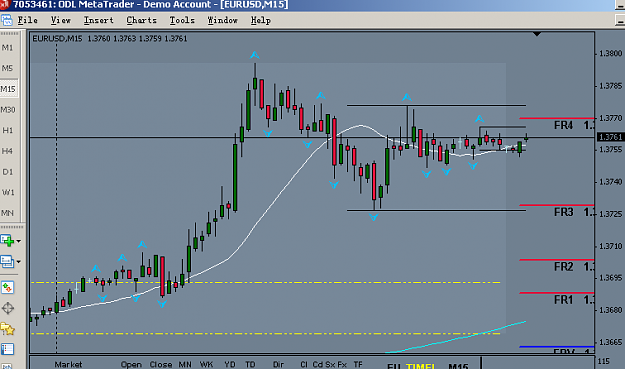Viewport: 625px width, 369px height.
Task: Click the 1.3725 price scale value
Action: tap(610, 214)
